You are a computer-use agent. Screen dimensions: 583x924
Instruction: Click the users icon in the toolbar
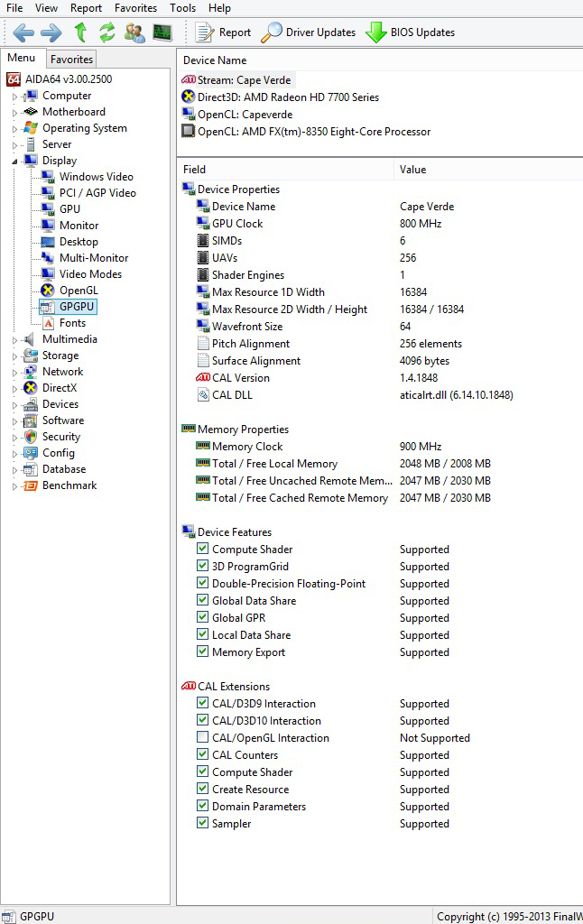tap(135, 32)
